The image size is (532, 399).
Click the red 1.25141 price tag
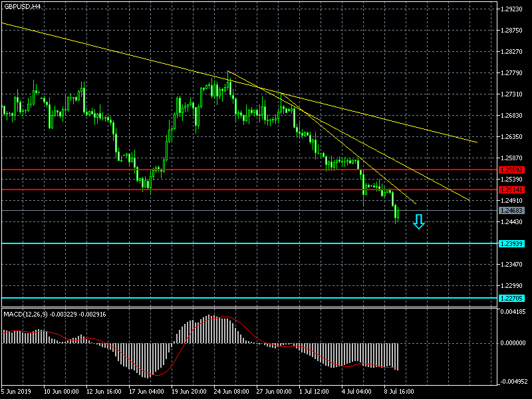click(511, 190)
